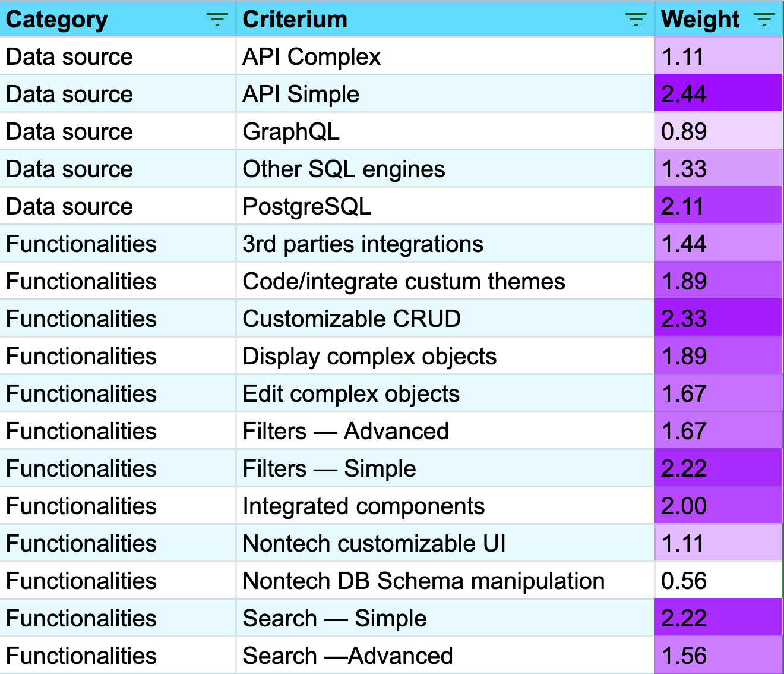This screenshot has width=784, height=674.
Task: Click the 2.00 weight cell
Action: [718, 506]
